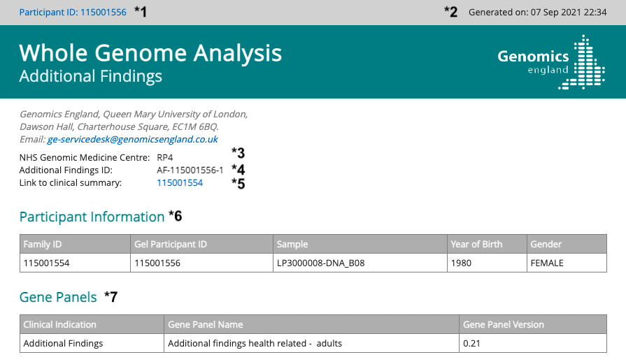Click the Participant Information section heading
The image size is (626, 364).
tap(92, 217)
